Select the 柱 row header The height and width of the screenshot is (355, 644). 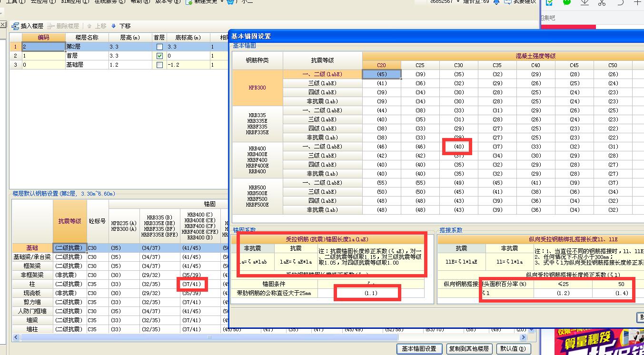pos(32,284)
